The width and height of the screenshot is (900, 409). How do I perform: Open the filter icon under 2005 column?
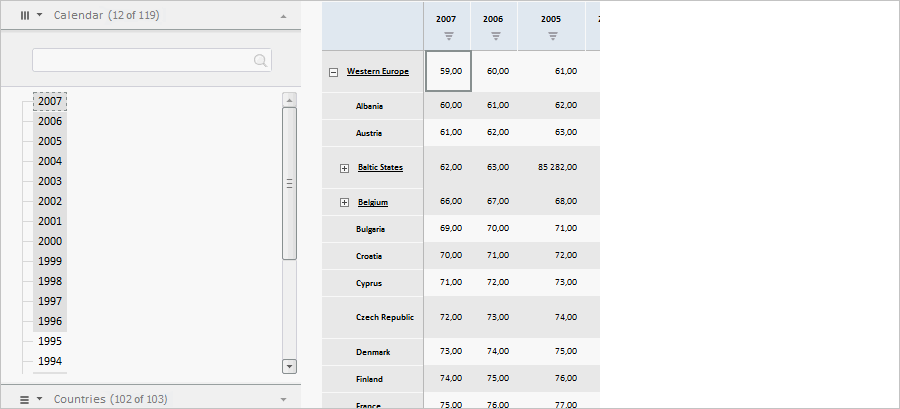pos(552,36)
